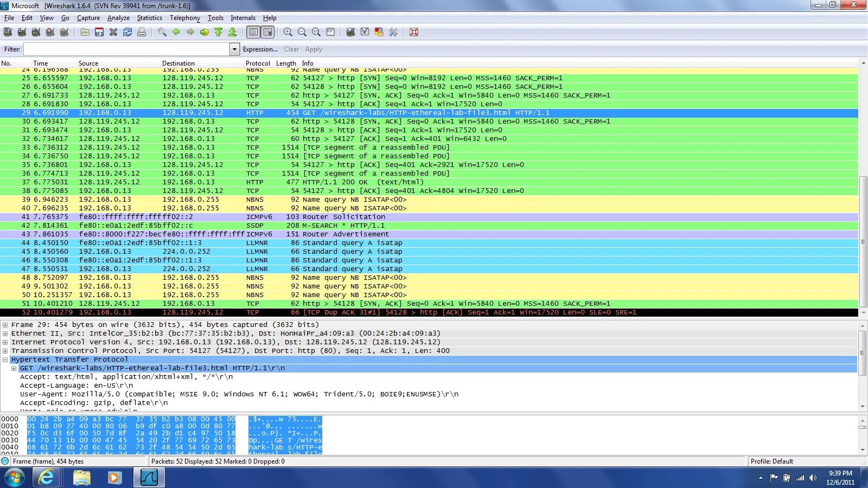Open the filter history dropdown arrow
This screenshot has height=488, width=868.
coord(234,49)
